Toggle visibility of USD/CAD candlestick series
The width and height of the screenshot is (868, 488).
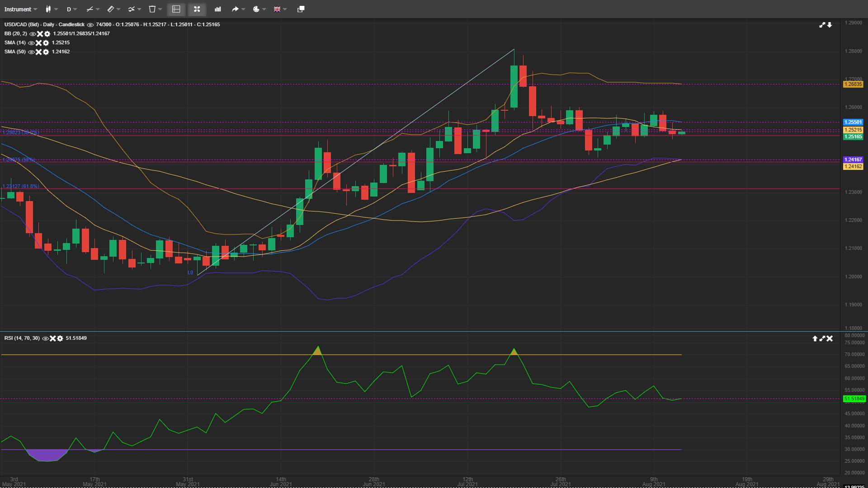[x=90, y=25]
